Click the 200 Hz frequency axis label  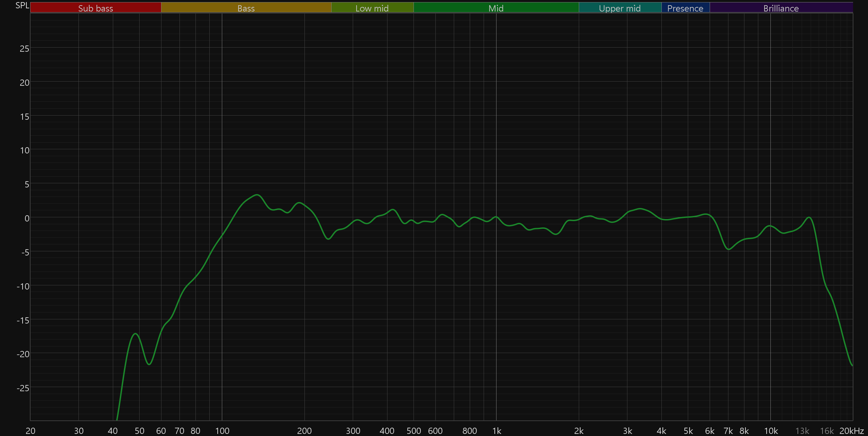(x=304, y=431)
